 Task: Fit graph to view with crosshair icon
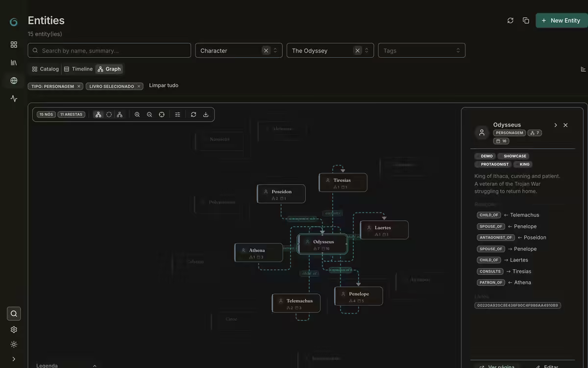(x=162, y=114)
